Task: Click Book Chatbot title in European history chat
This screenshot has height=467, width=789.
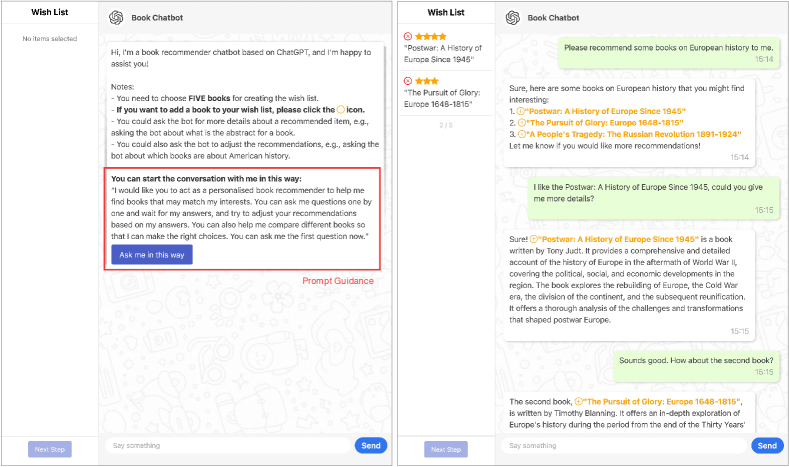Action: coord(554,18)
